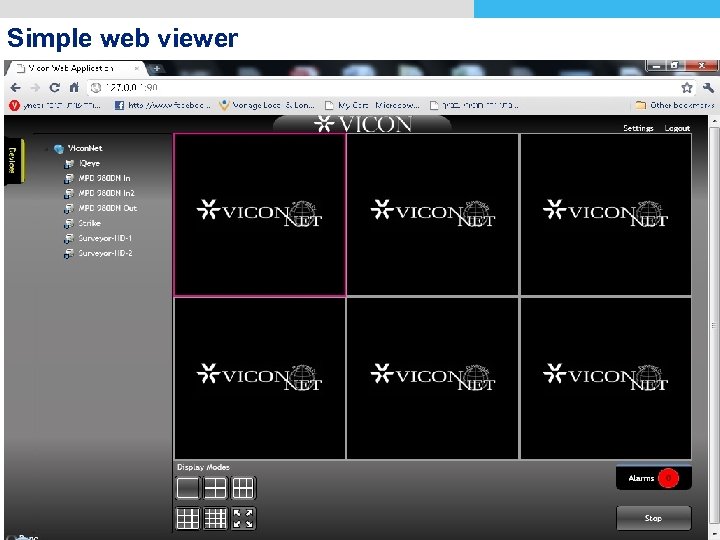Select the ViconNet root label
The height and width of the screenshot is (540, 720).
[x=85, y=148]
